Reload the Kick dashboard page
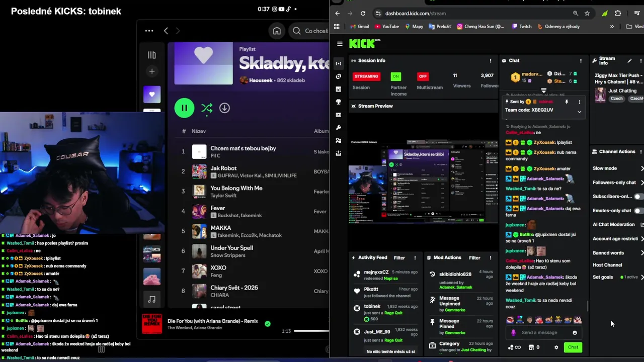 [363, 14]
